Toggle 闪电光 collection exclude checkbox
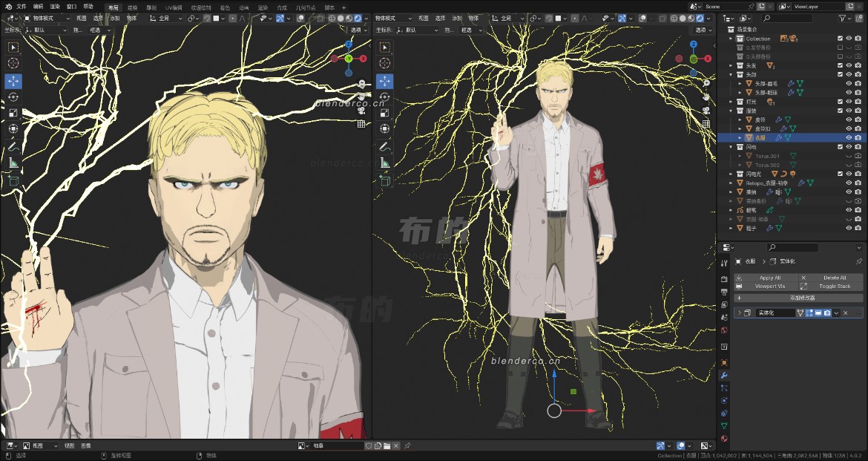 pyautogui.click(x=840, y=174)
